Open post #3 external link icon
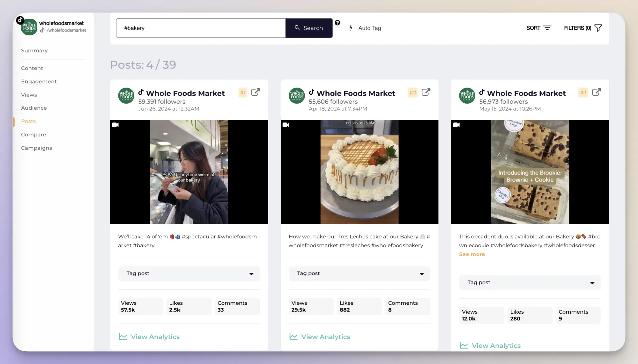The image size is (638, 364). (597, 92)
